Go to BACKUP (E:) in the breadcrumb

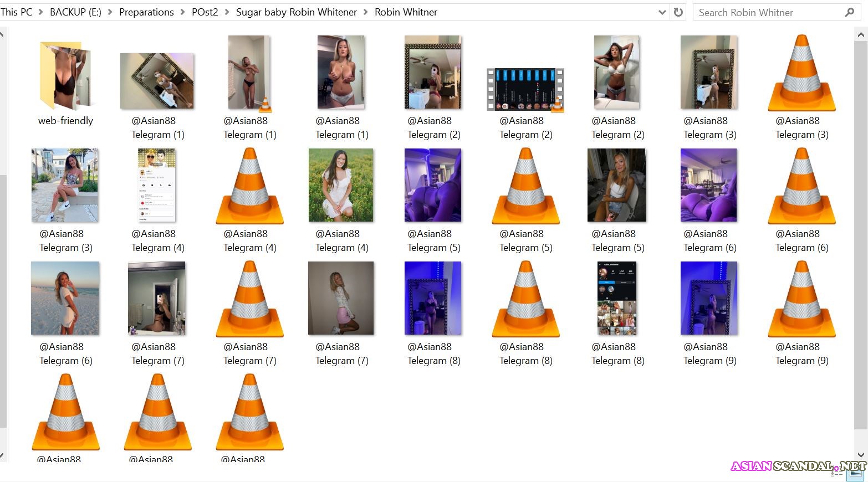click(x=75, y=12)
